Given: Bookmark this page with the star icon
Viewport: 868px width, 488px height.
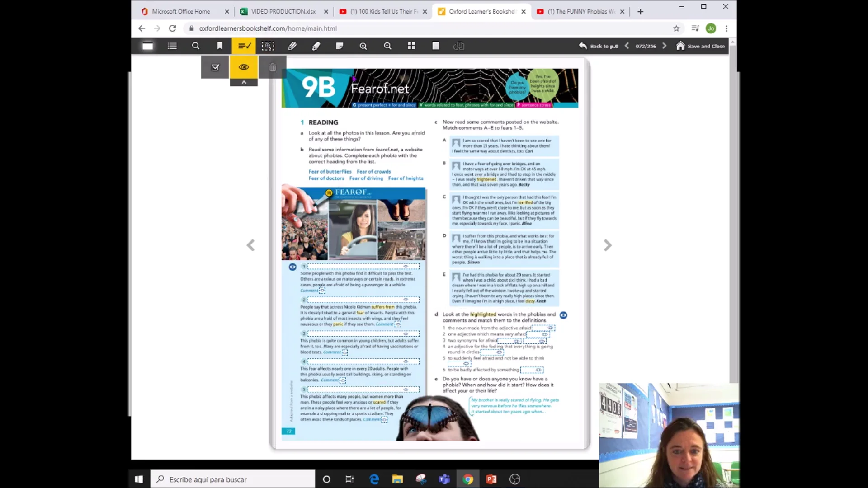Looking at the screenshot, I should [676, 28].
